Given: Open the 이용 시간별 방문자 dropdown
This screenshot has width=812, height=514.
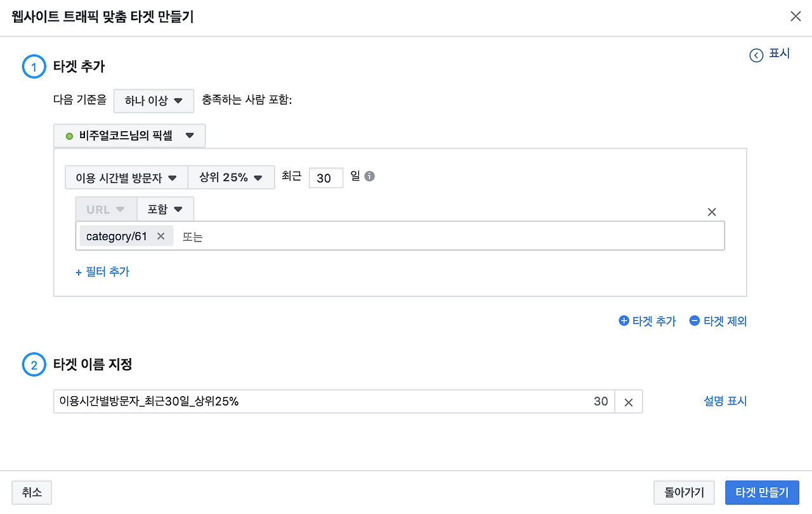Looking at the screenshot, I should [126, 178].
